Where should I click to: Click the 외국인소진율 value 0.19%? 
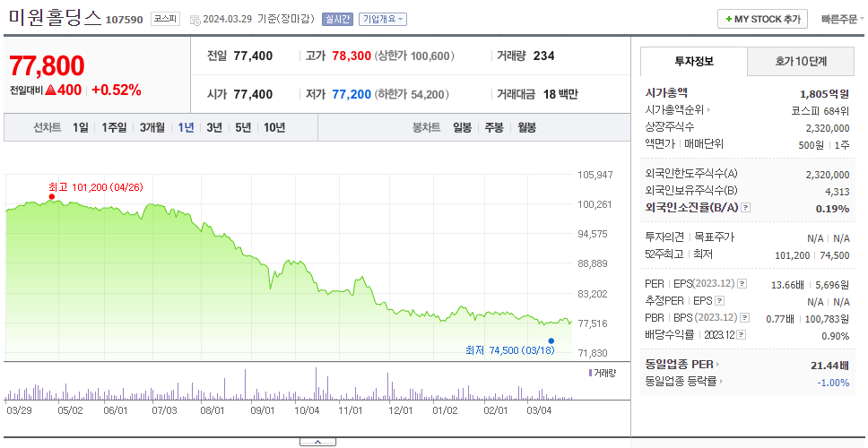coord(832,209)
